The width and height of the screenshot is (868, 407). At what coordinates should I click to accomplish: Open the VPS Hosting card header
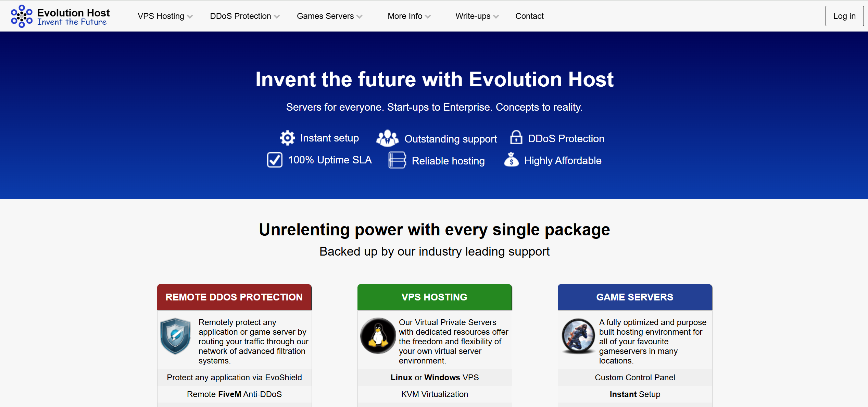pos(435,297)
